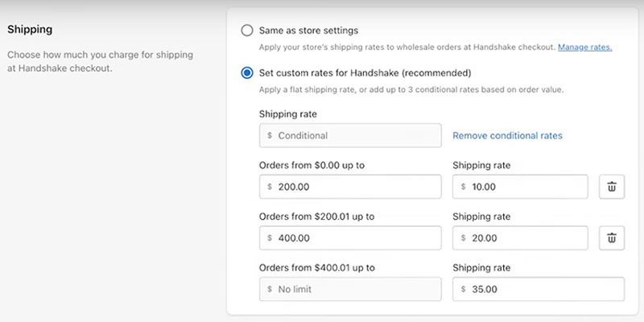Click the 'Orders from $200.01 up to' label
Viewport: 644px width, 322px height.
coord(317,217)
